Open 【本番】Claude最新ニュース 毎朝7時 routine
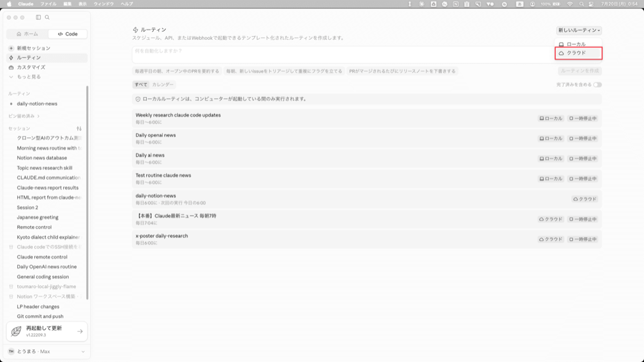The image size is (644, 362). pos(367,219)
